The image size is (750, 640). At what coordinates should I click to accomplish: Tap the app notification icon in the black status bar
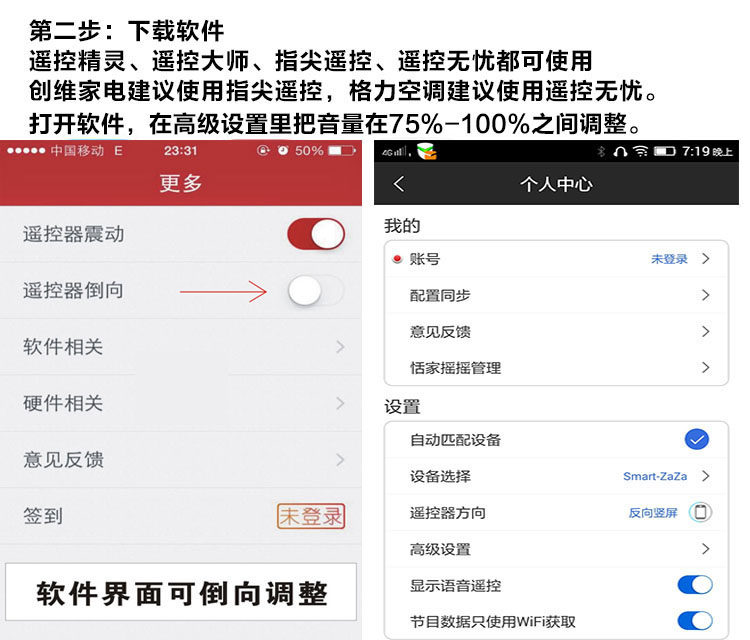427,151
